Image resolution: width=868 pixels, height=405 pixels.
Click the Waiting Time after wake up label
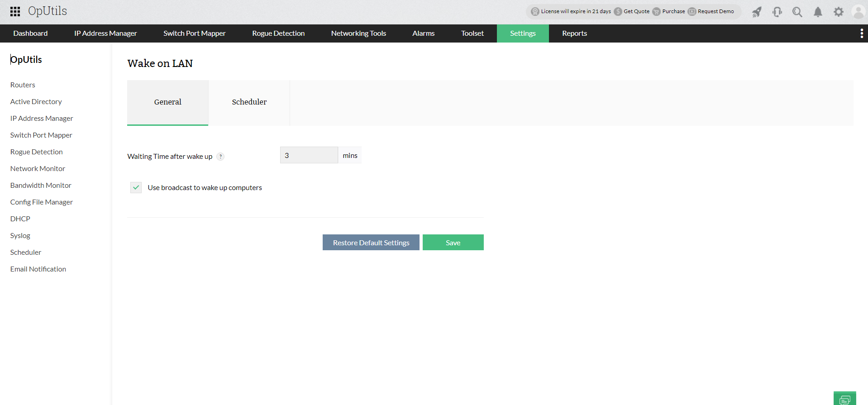(170, 157)
